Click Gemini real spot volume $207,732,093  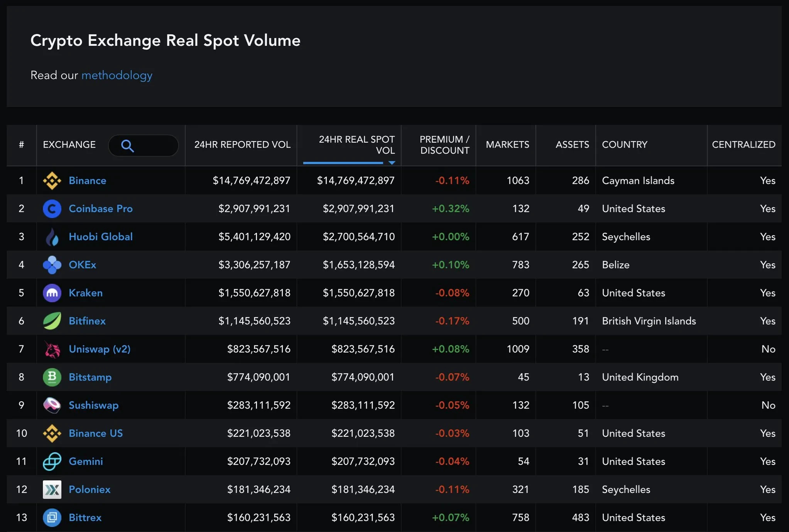click(x=363, y=461)
